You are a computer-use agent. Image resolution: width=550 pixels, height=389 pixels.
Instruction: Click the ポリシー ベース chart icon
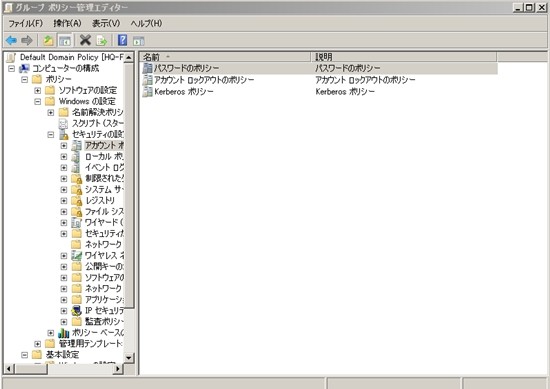63,333
